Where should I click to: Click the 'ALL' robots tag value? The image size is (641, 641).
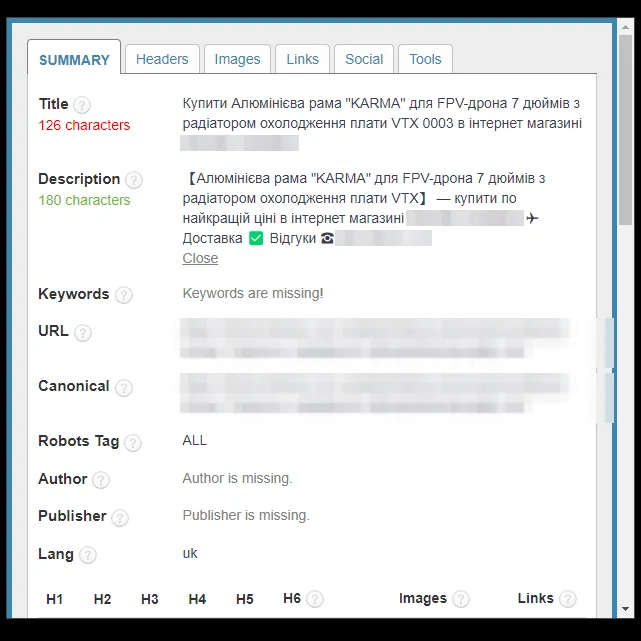(195, 440)
